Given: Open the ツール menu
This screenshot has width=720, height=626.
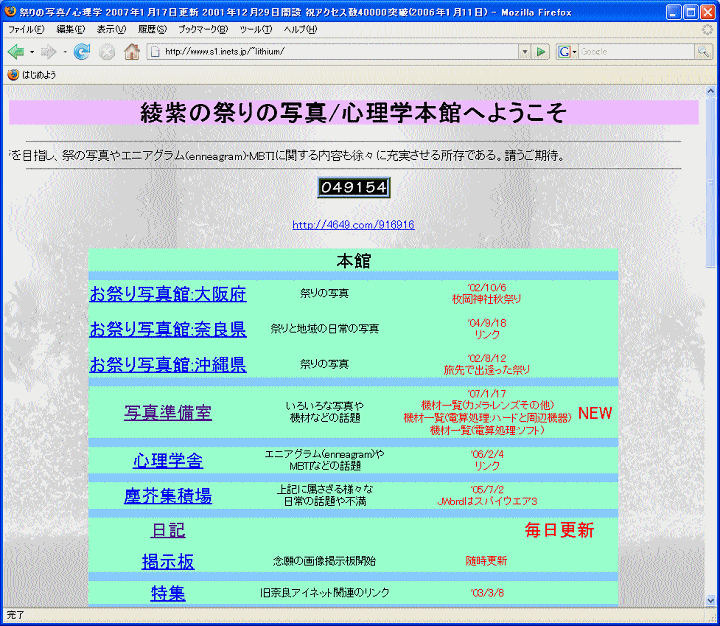Looking at the screenshot, I should coord(255,29).
